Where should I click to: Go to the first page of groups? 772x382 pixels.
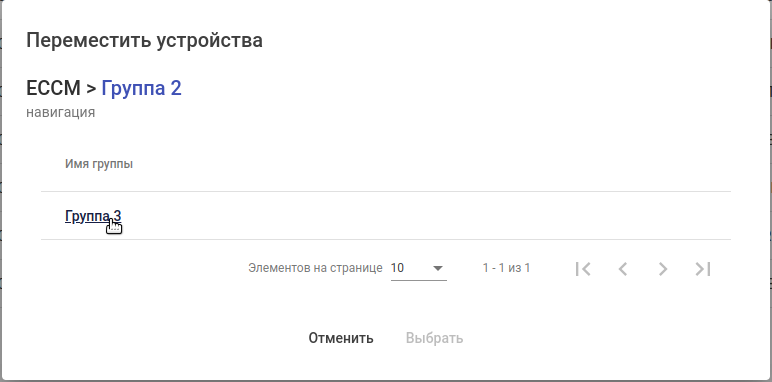[x=583, y=269]
